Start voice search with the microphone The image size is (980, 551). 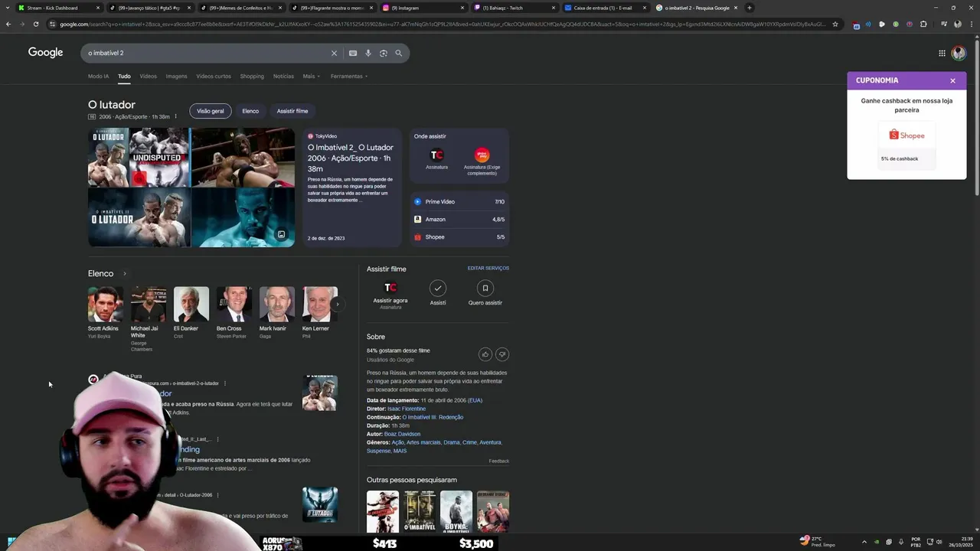pos(368,53)
